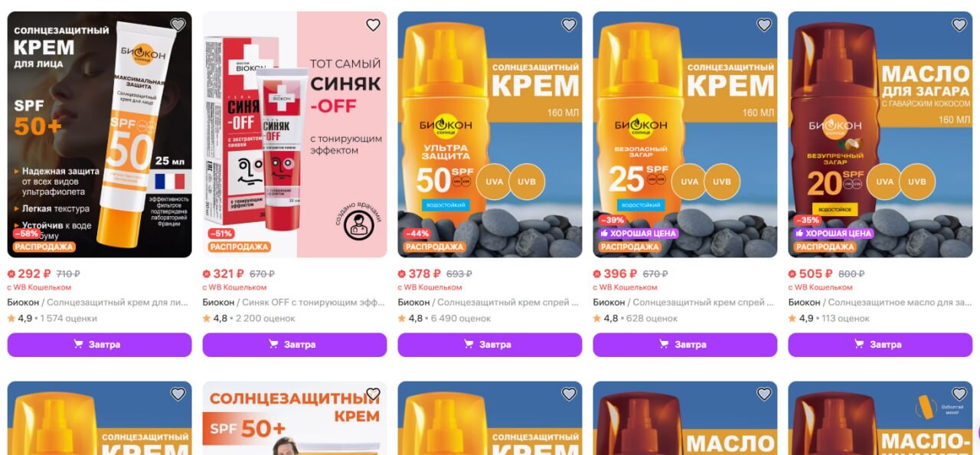Add the 505 ₽ tanning oil to cart
Image resolution: width=980 pixels, height=455 pixels.
(x=880, y=345)
